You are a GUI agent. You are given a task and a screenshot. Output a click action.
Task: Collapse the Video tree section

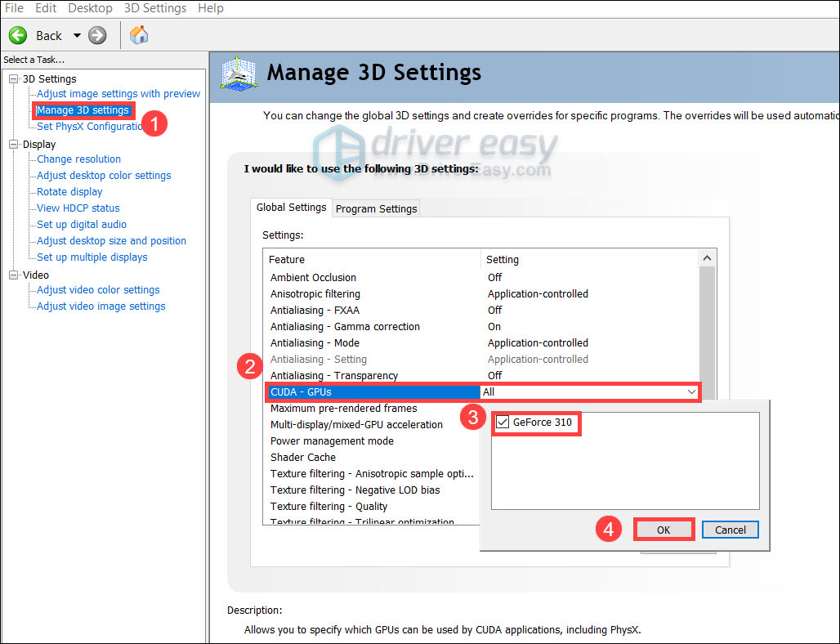coord(11,275)
